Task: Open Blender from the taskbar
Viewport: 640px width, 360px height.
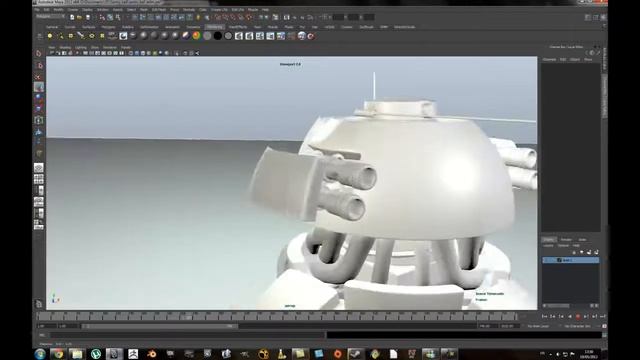Action: (x=152, y=354)
